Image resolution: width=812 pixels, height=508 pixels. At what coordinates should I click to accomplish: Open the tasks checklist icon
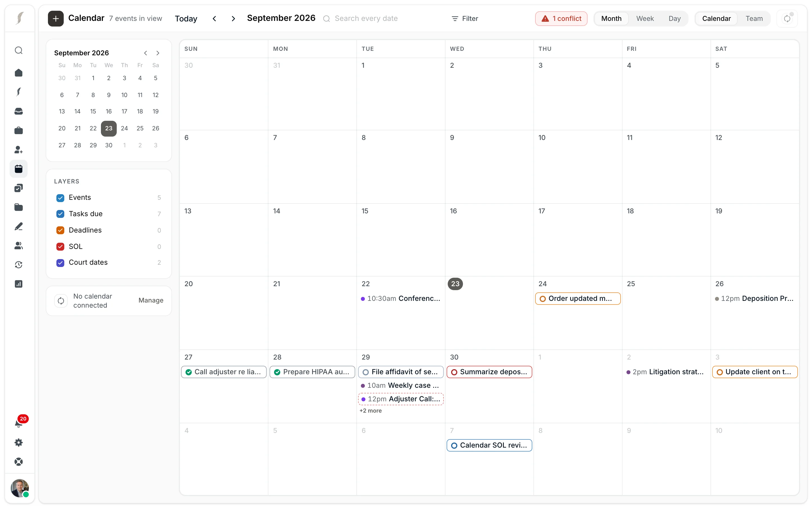pos(19,188)
